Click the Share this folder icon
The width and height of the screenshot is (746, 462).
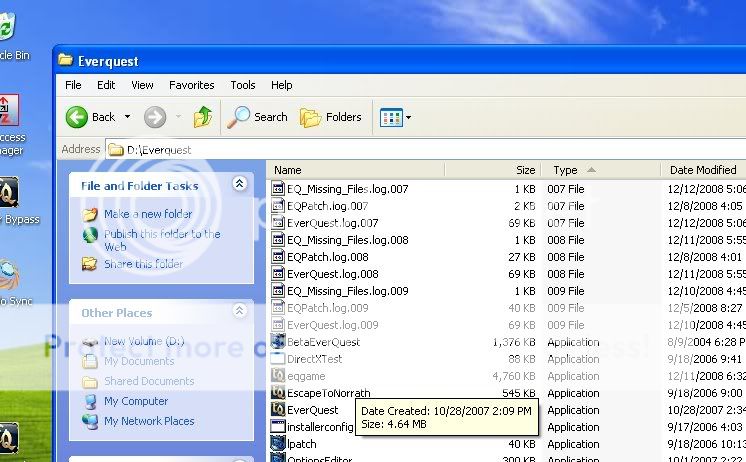click(x=89, y=264)
